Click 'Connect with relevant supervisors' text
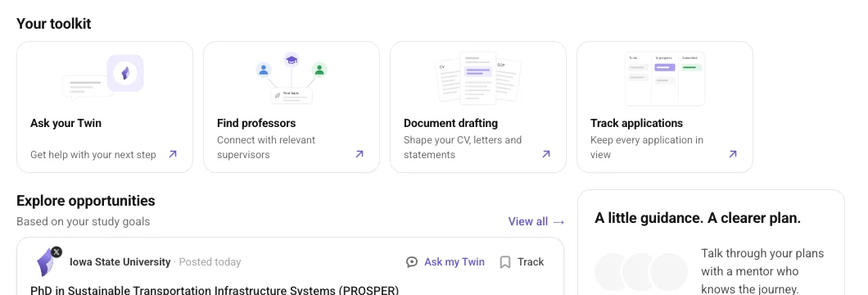 pos(266,147)
